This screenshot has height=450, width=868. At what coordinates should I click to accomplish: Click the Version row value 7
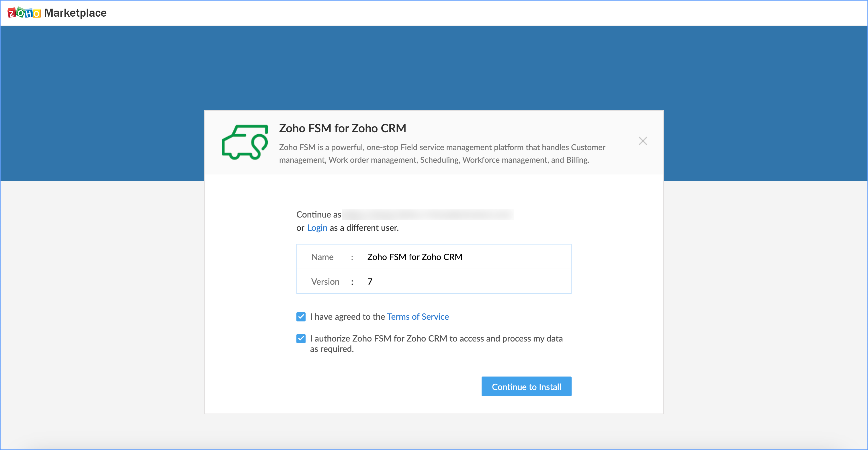pyautogui.click(x=370, y=282)
